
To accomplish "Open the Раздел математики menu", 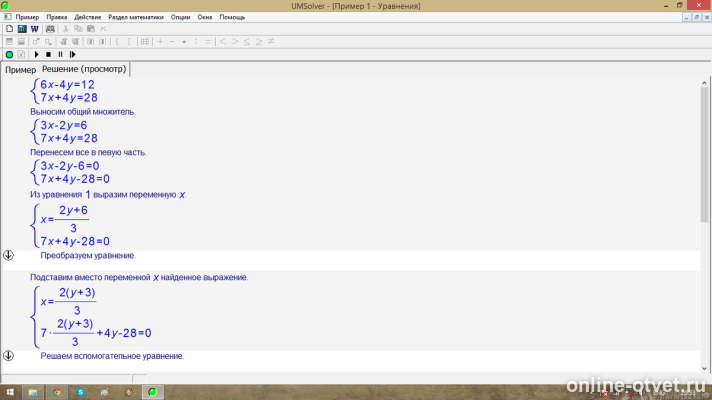I will 136,17.
